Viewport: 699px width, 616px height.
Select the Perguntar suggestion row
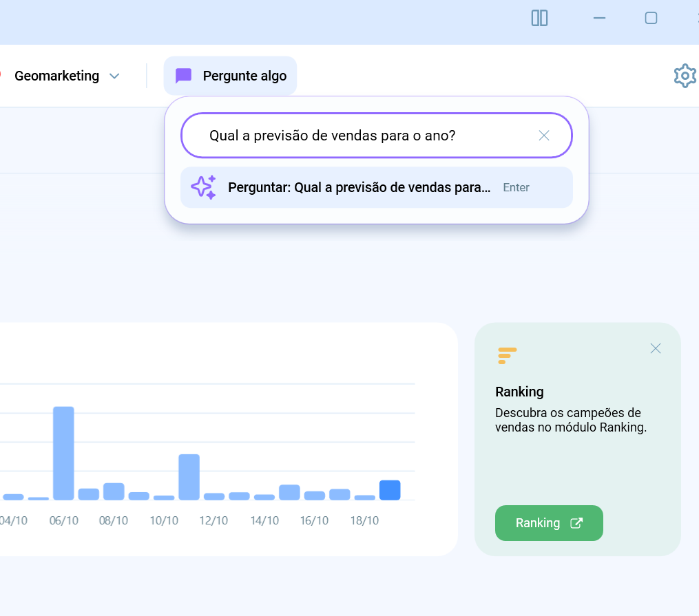click(376, 187)
